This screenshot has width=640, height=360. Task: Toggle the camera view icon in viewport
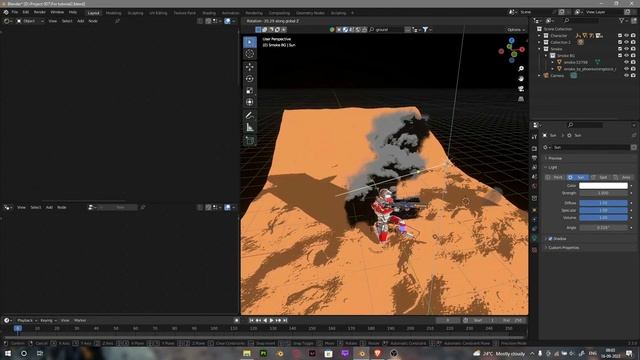[521, 89]
